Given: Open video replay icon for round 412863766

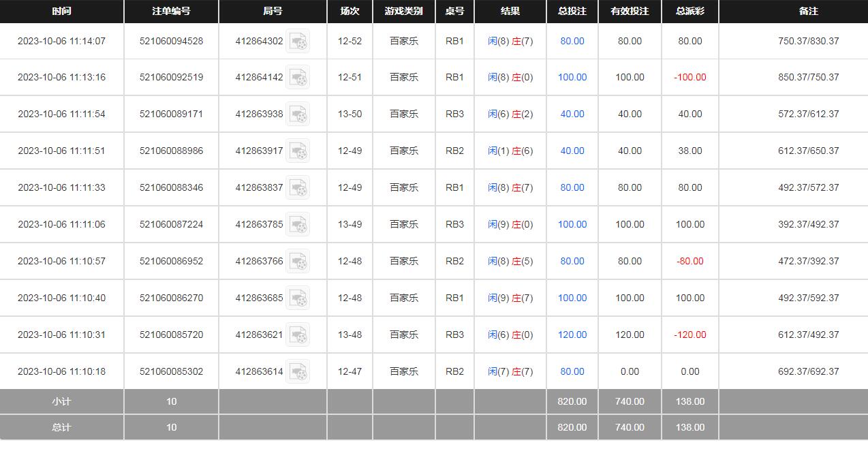Looking at the screenshot, I should (298, 261).
